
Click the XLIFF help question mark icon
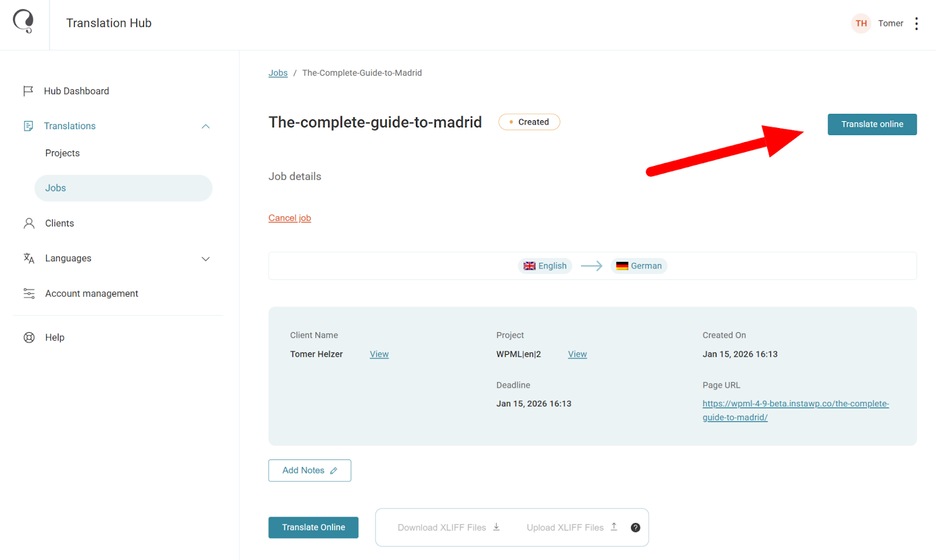coord(635,527)
